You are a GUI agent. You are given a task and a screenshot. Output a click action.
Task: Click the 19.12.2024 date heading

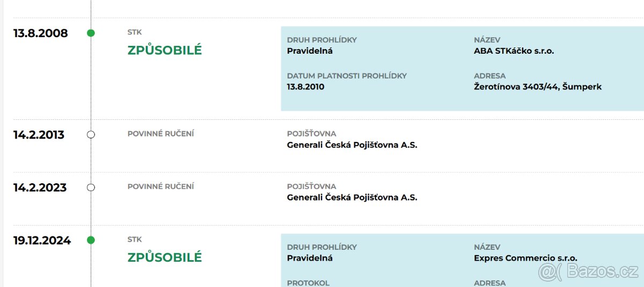pyautogui.click(x=42, y=240)
